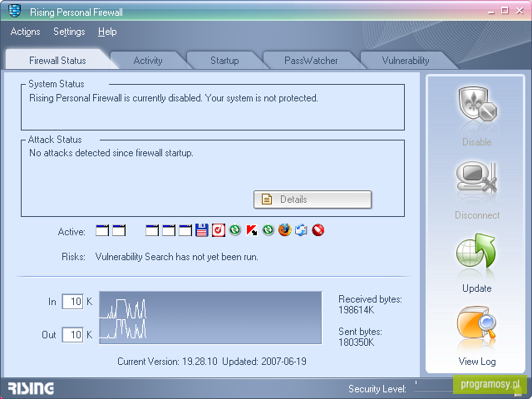Viewport: 532px width, 399px height.
Task: Click the Rising shield icon in title bar
Action: point(15,11)
